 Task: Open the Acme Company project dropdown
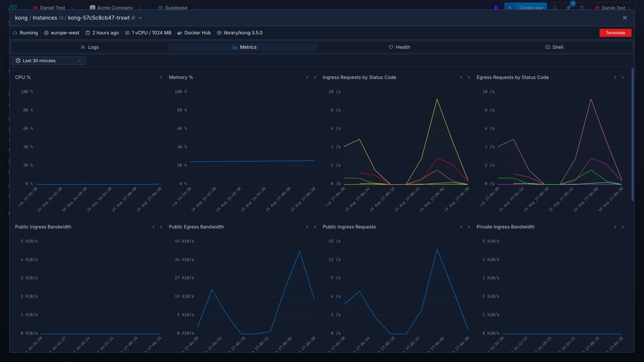tap(115, 7)
